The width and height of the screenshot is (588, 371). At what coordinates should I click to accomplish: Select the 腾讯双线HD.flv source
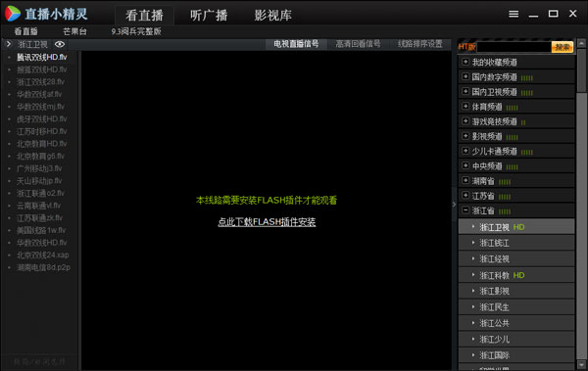click(x=41, y=57)
